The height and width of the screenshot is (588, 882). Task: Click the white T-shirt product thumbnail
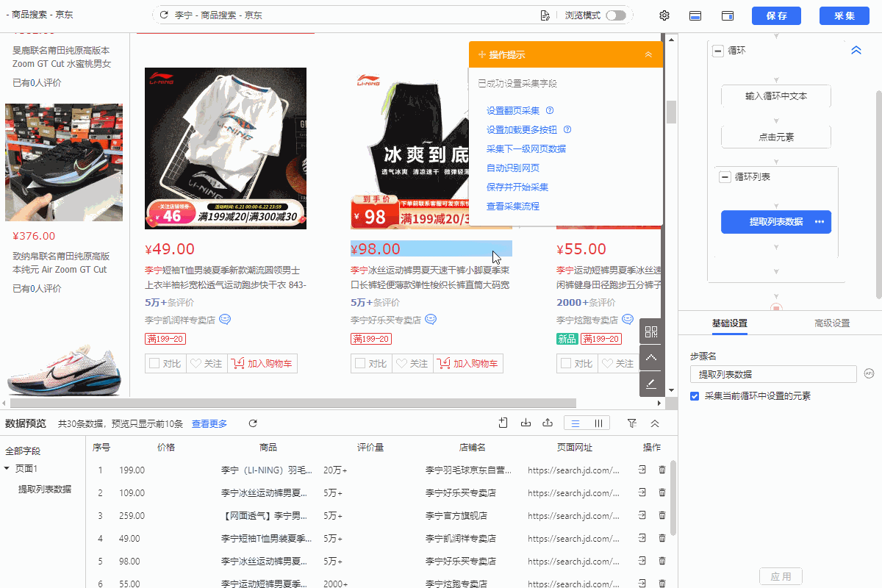point(226,148)
